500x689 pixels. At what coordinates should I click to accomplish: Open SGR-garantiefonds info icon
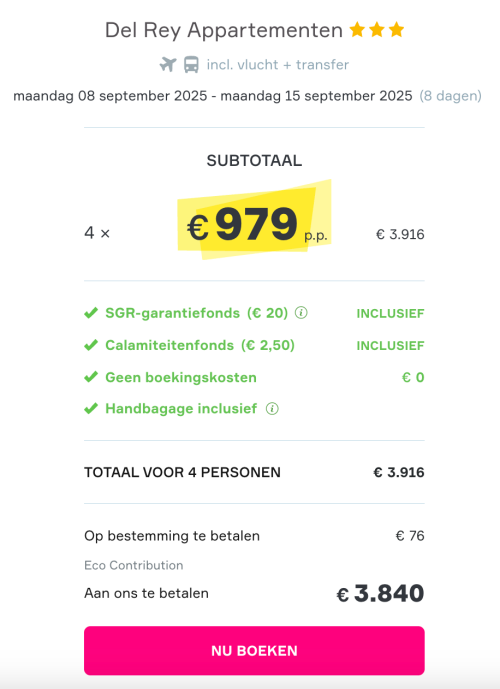301,313
